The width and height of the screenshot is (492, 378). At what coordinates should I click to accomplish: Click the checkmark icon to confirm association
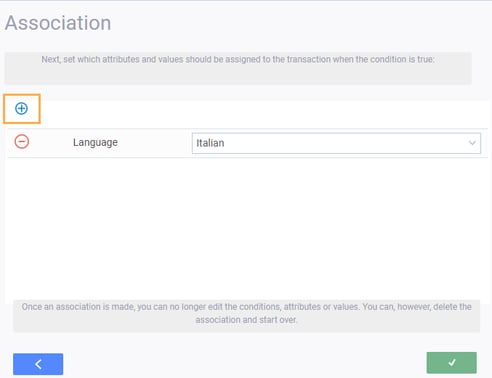pyautogui.click(x=452, y=362)
